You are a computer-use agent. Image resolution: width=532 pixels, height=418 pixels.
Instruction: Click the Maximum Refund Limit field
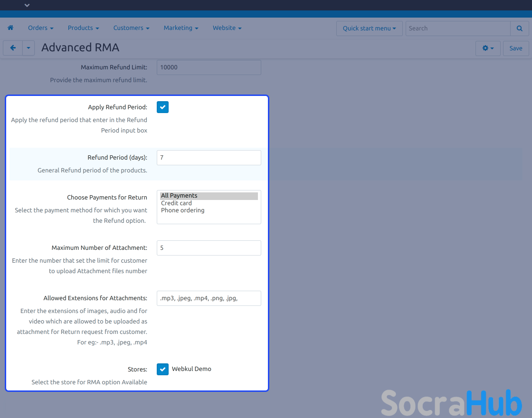(209, 67)
